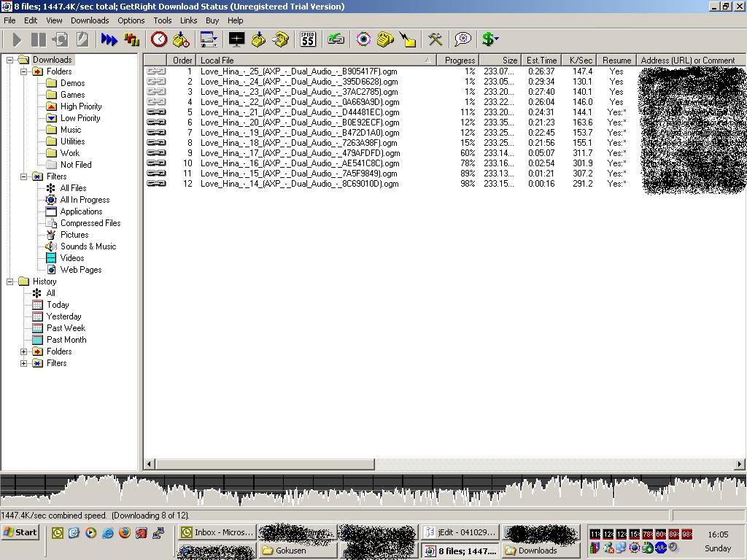Viewport: 747px width, 560px height.
Task: Open the Downloads menu
Action: point(90,20)
